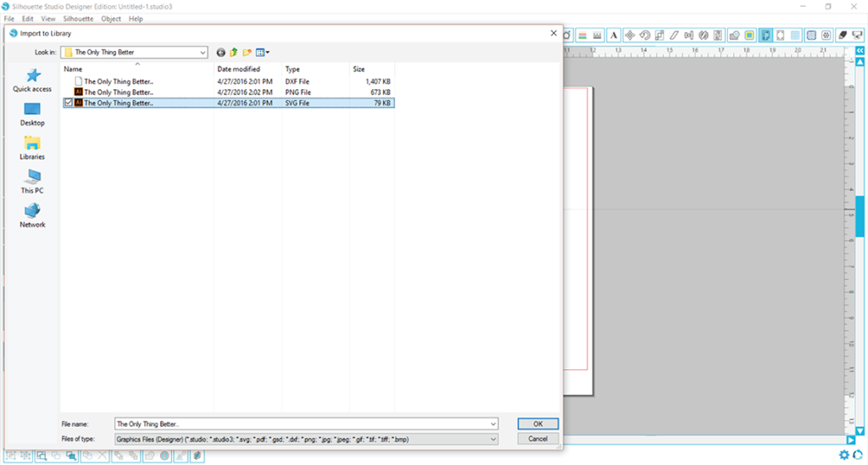The height and width of the screenshot is (465, 868).
Task: Open the Line Style tool in toolbar
Action: pyautogui.click(x=598, y=36)
